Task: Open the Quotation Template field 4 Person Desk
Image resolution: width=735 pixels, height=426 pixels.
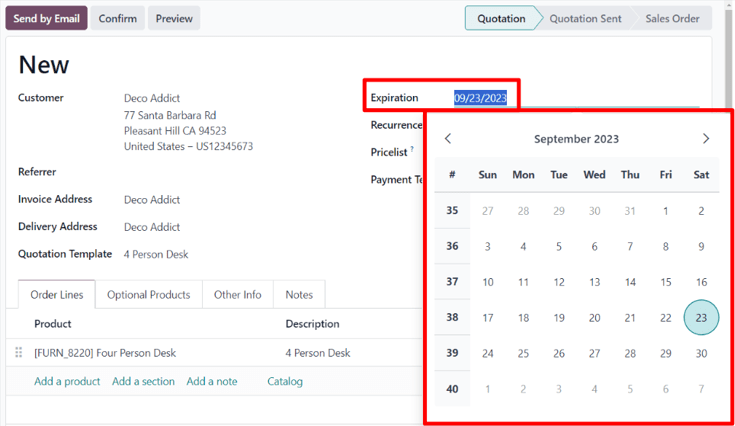Action: point(156,254)
